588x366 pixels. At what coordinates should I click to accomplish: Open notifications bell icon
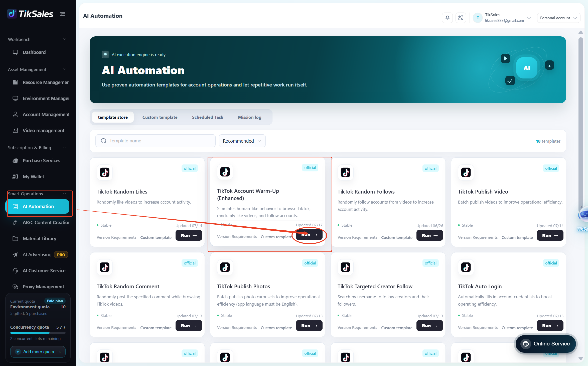coord(447,18)
